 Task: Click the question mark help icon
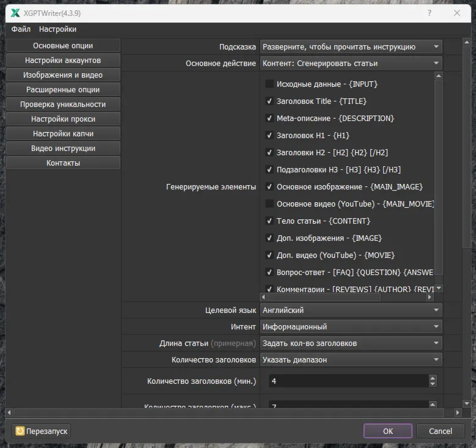(429, 13)
